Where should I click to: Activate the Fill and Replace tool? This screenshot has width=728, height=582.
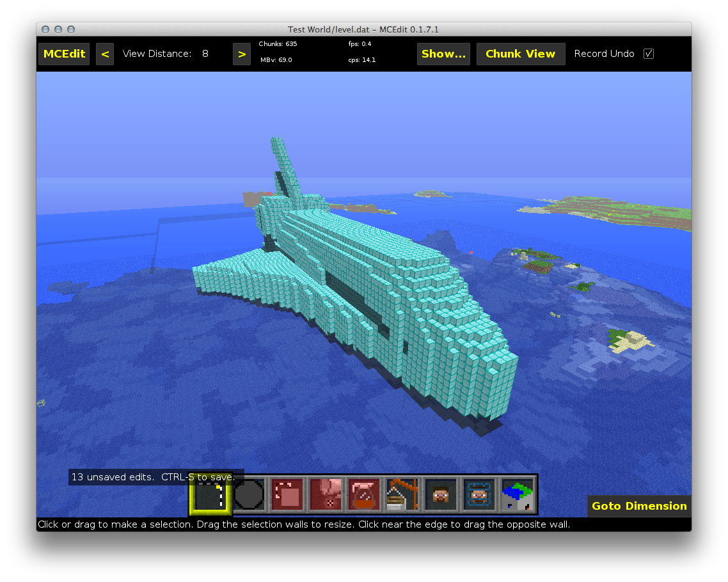pos(326,495)
